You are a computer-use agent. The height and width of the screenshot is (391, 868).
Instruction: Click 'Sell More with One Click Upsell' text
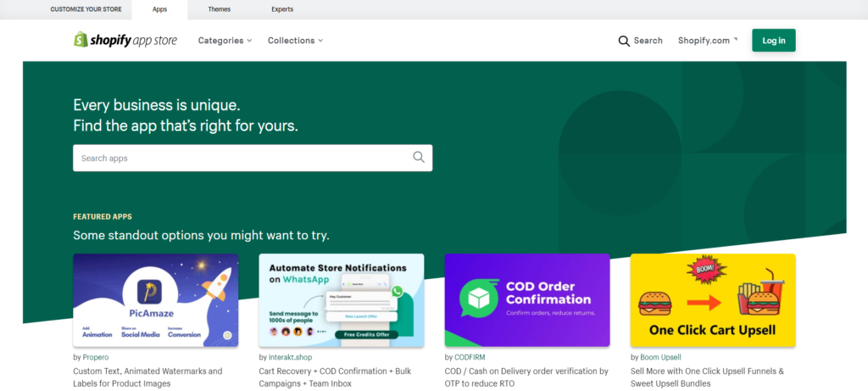click(x=708, y=377)
